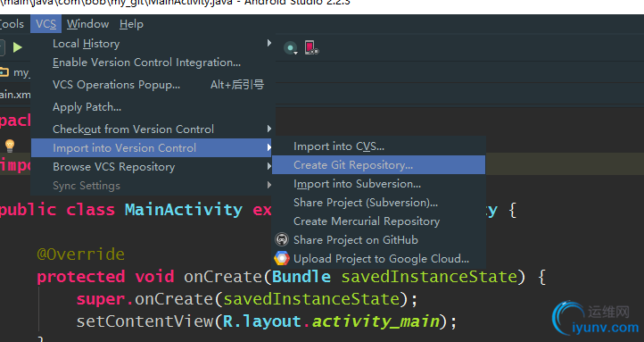Viewport: 644px width, 342px height.
Task: Click the my_git folder icon
Action: click(4, 72)
